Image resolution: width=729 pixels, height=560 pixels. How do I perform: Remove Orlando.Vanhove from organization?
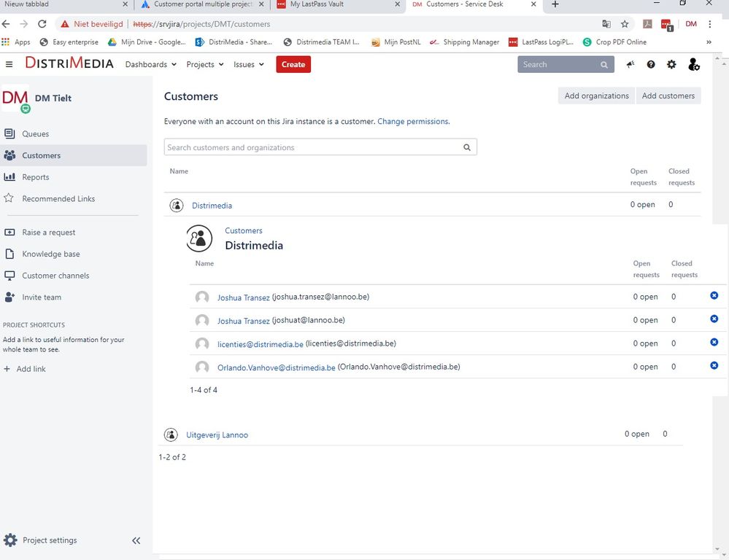tap(714, 365)
